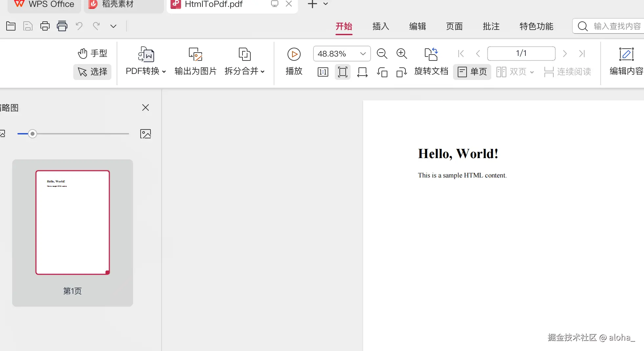This screenshot has height=351, width=644.
Task: Switch to the WPS Office home tab
Action: click(x=44, y=5)
